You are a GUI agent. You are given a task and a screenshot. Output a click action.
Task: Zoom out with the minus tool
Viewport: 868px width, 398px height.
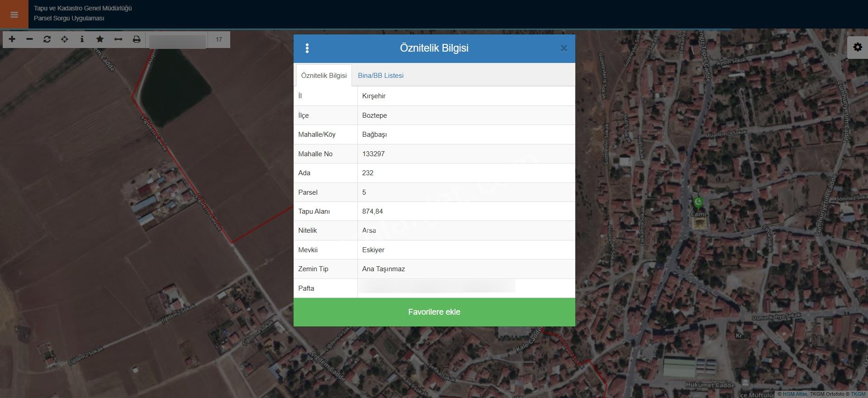point(29,39)
